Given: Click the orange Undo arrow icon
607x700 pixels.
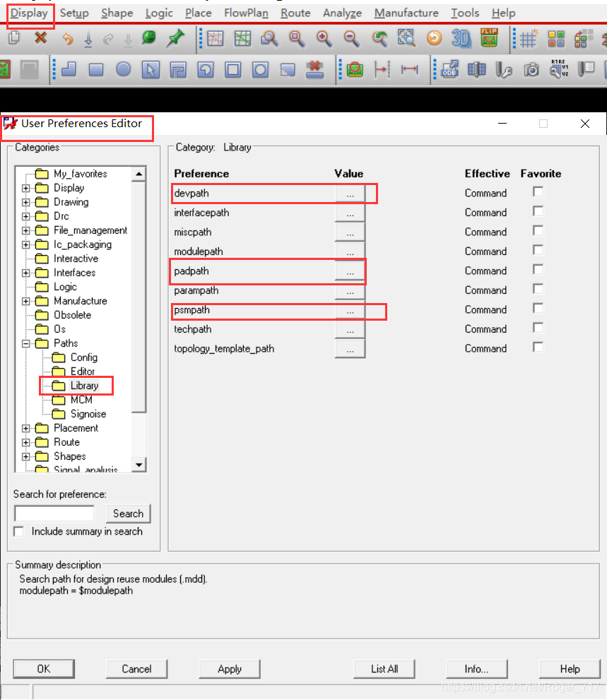Looking at the screenshot, I should coord(67,39).
